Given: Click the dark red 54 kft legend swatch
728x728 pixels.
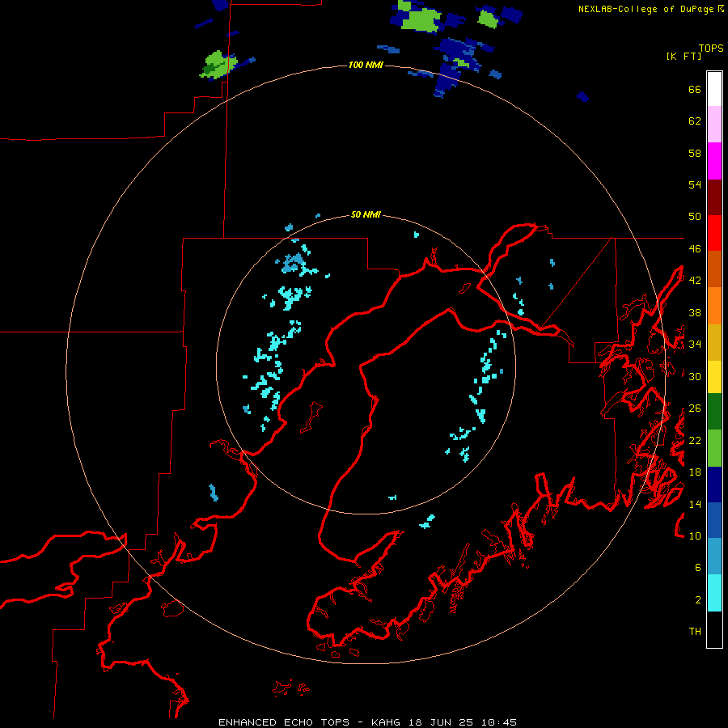Looking at the screenshot, I should coord(714,197).
